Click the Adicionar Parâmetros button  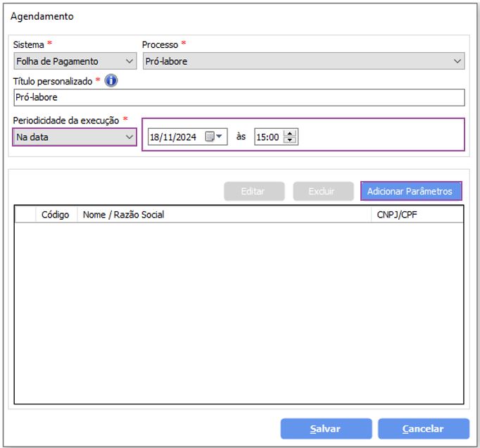(411, 191)
